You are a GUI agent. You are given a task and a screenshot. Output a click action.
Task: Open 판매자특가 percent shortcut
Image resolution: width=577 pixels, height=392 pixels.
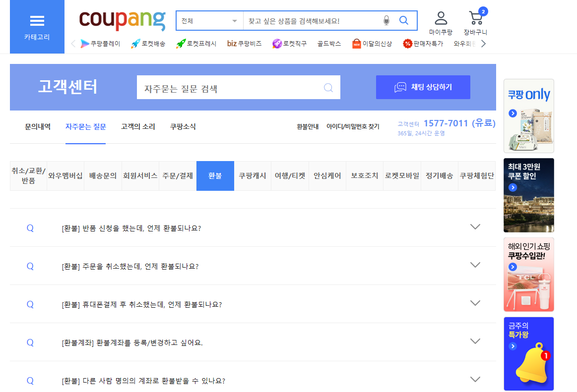point(423,44)
